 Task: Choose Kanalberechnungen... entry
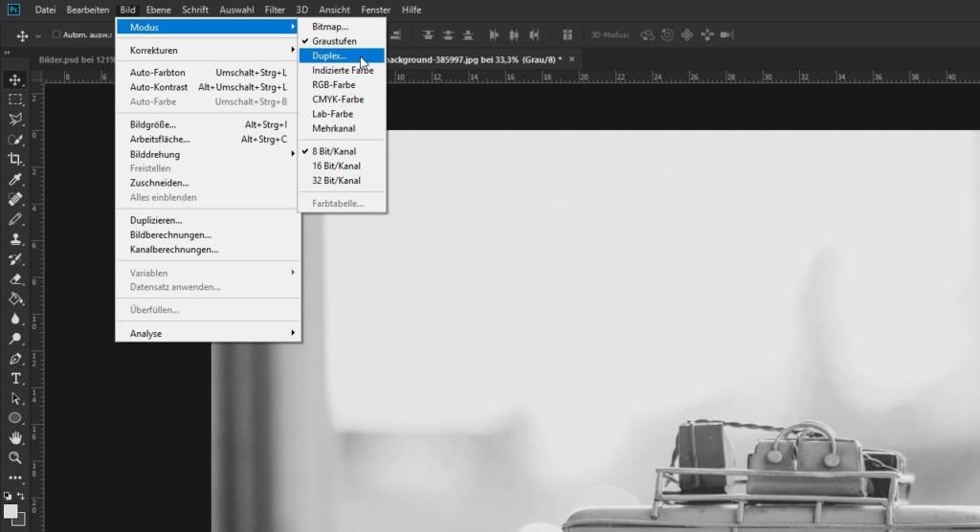pyautogui.click(x=208, y=249)
